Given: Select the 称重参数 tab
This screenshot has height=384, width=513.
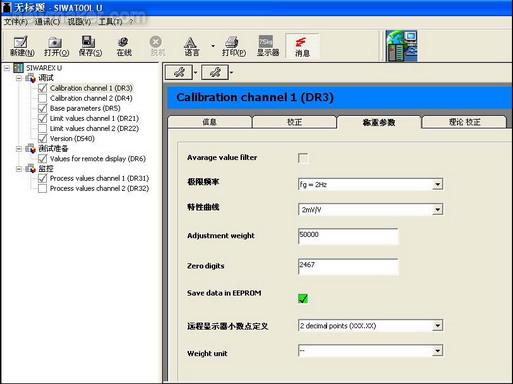Looking at the screenshot, I should click(379, 122).
